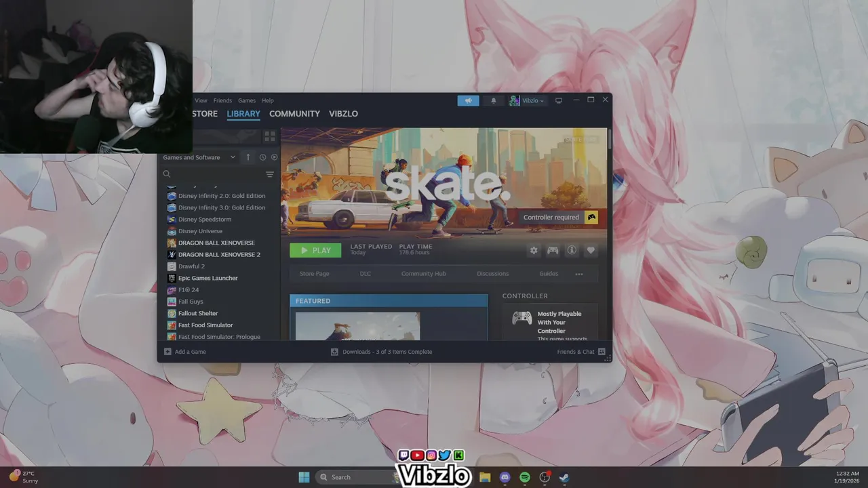Collapse the library list arrow button

tap(248, 157)
